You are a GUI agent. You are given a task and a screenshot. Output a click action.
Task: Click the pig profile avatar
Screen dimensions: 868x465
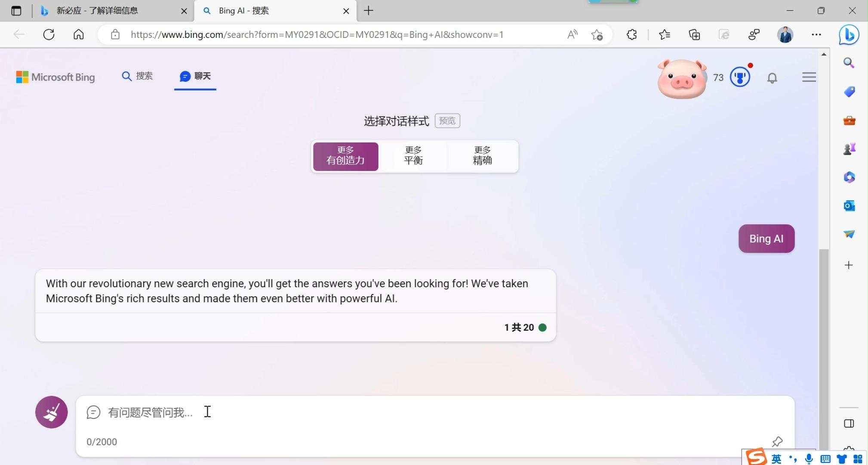coord(682,79)
